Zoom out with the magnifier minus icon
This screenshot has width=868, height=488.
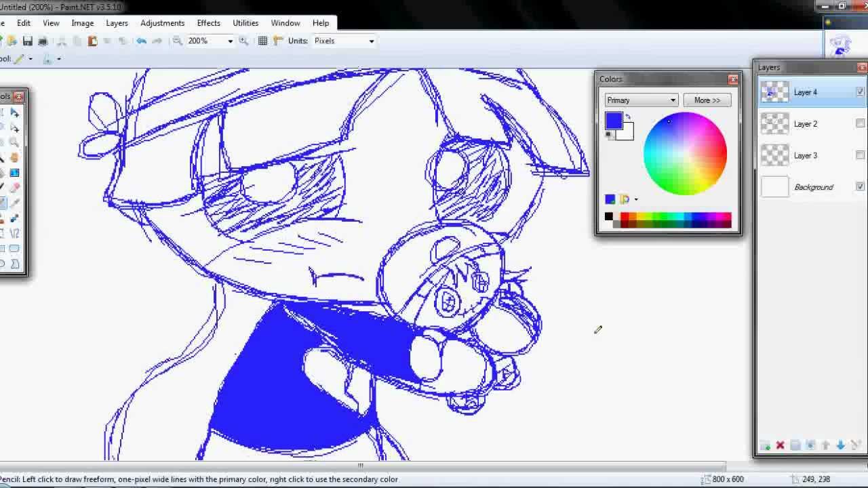point(178,41)
